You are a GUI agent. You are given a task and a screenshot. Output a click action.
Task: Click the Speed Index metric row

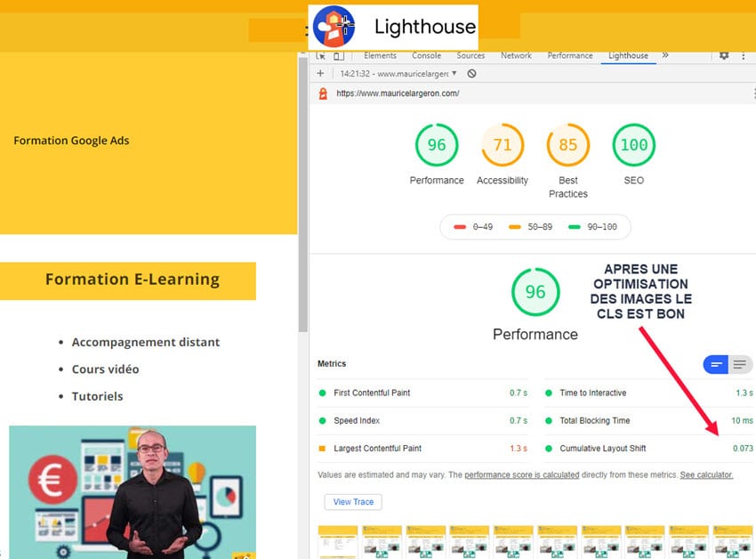pos(422,420)
